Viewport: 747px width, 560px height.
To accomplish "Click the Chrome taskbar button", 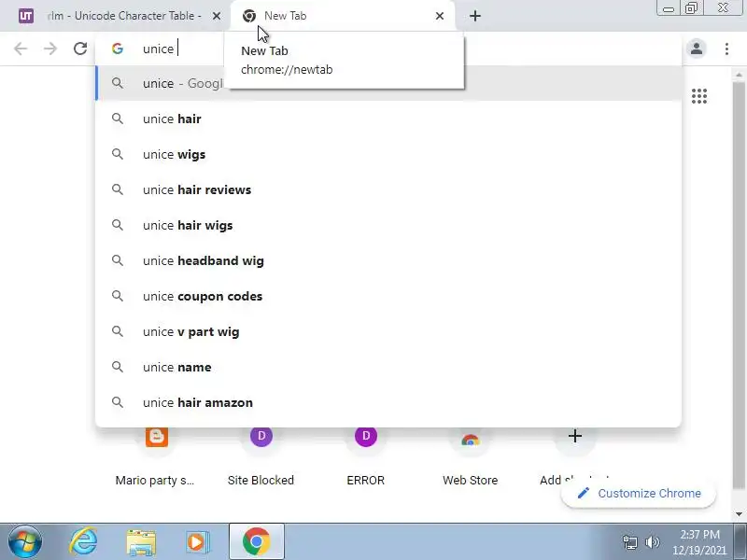I will click(x=256, y=542).
